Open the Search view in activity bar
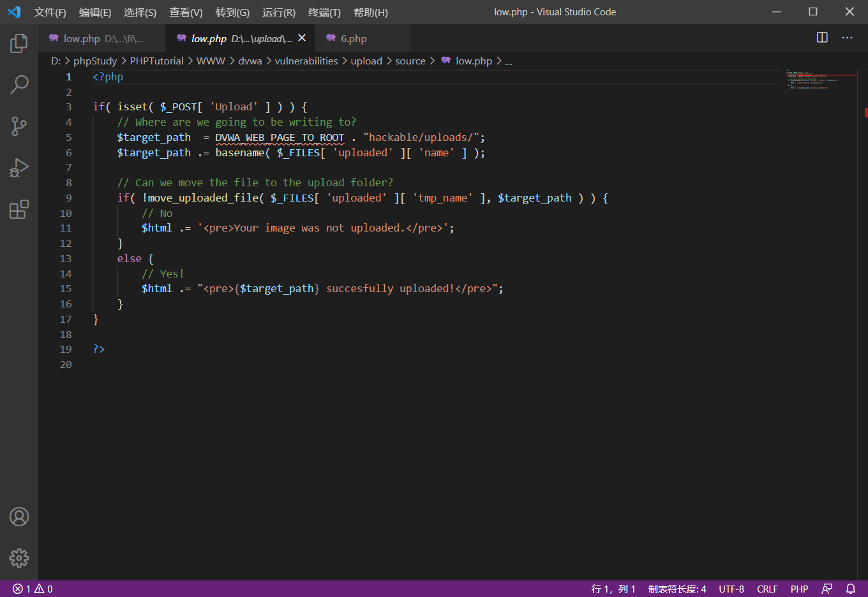The height and width of the screenshot is (597, 868). (19, 84)
